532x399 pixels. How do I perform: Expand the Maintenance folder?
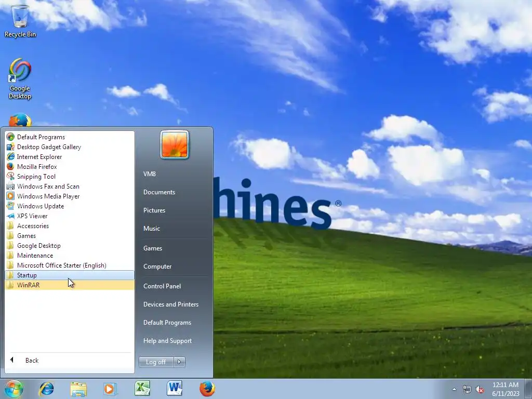[70, 256]
